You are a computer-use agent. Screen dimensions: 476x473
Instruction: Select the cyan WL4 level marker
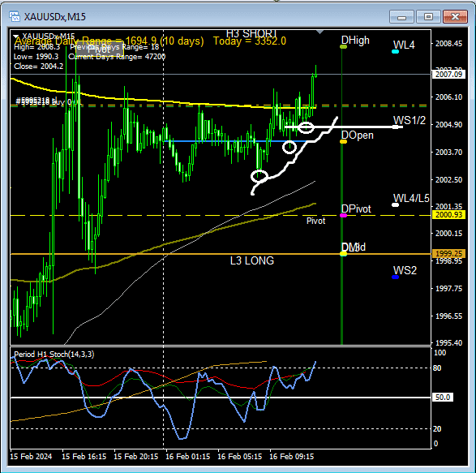(x=395, y=52)
